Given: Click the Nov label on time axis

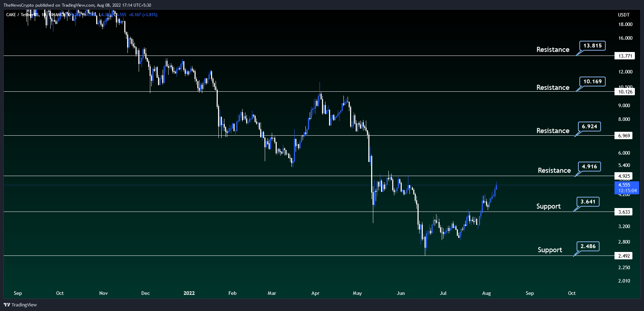Looking at the screenshot, I should (104, 293).
